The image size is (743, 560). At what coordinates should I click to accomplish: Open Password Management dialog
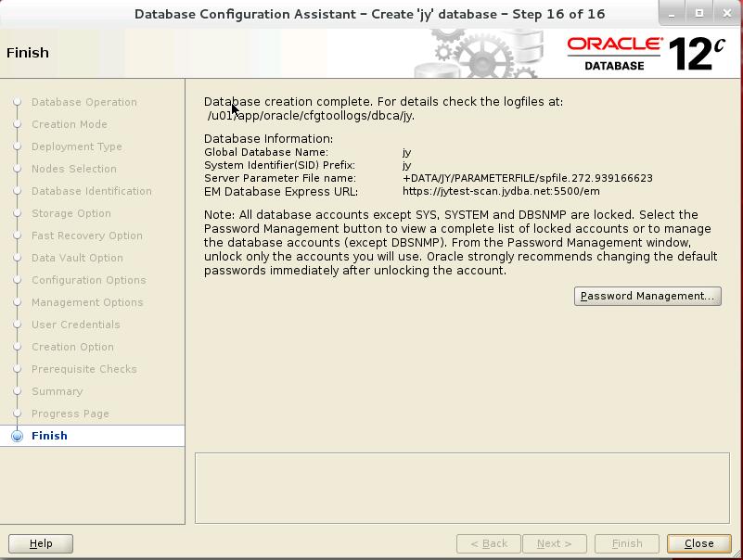pyautogui.click(x=647, y=296)
